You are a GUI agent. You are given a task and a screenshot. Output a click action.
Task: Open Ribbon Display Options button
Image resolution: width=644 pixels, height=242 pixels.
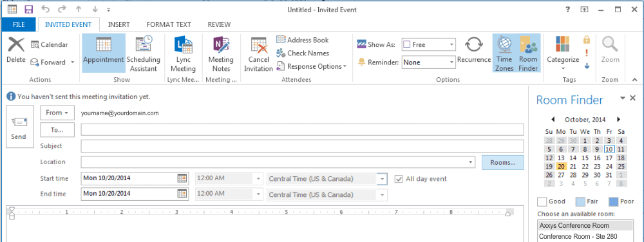click(x=584, y=10)
